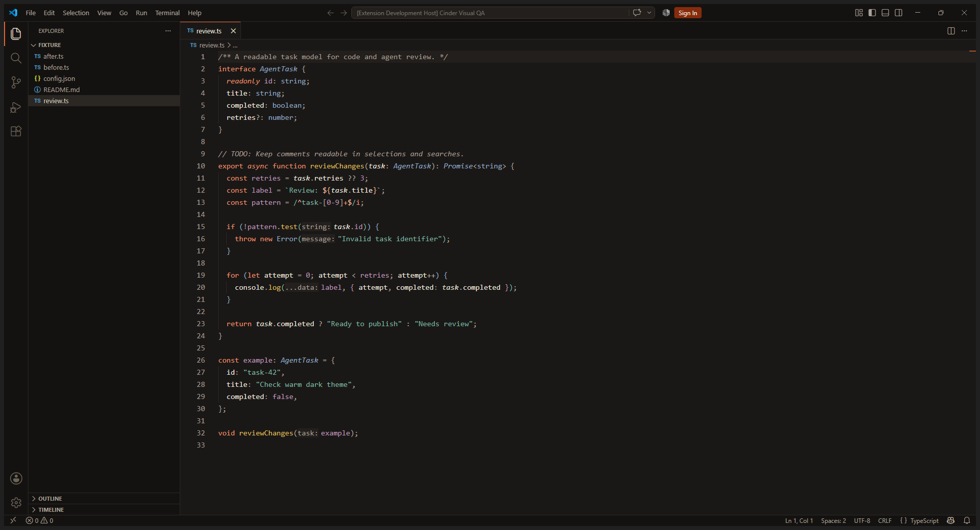This screenshot has width=980, height=530.
Task: Change end of line sequence CRLF
Action: (885, 520)
